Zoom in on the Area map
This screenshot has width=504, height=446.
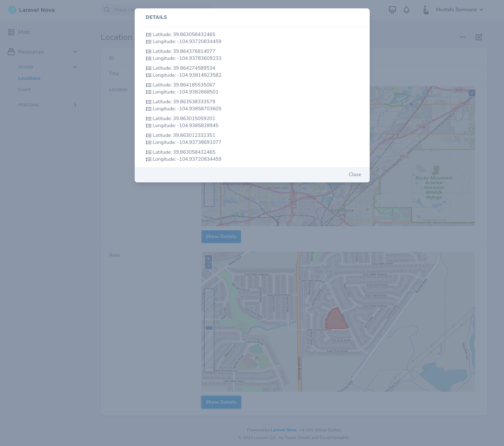[x=208, y=259]
